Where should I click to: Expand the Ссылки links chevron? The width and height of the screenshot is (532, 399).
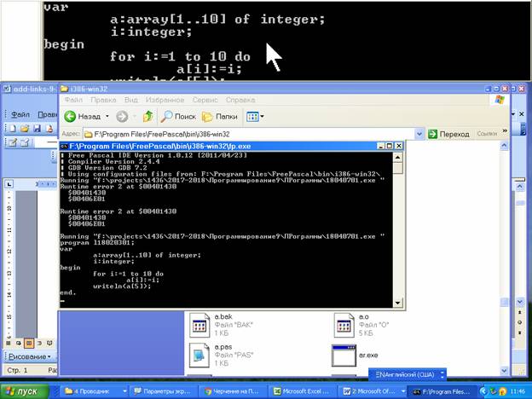click(505, 131)
